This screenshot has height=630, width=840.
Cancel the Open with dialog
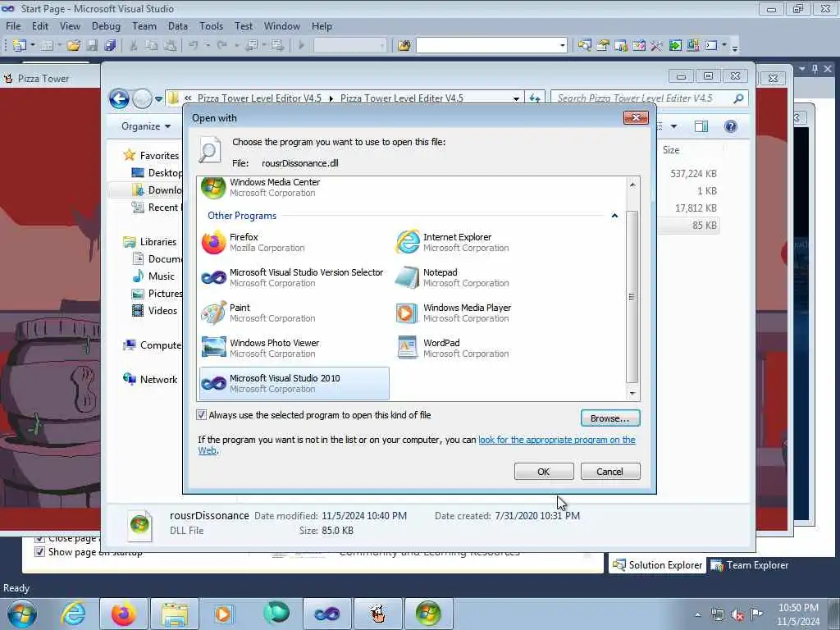tap(610, 472)
